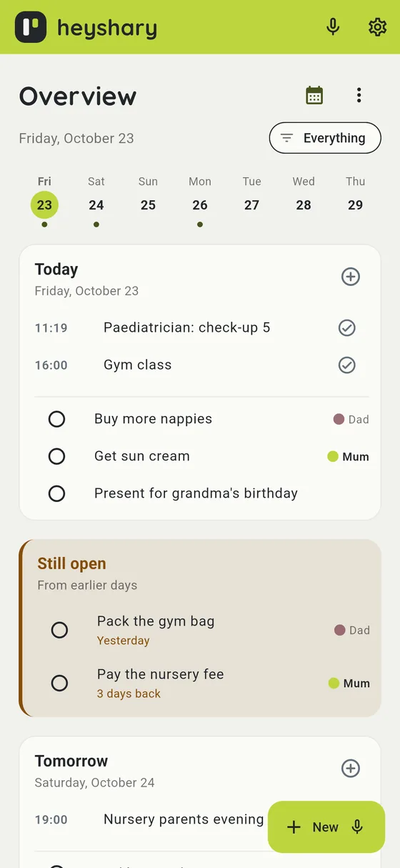
Task: Tick the Pay the nursery fee circle
Action: 60,683
